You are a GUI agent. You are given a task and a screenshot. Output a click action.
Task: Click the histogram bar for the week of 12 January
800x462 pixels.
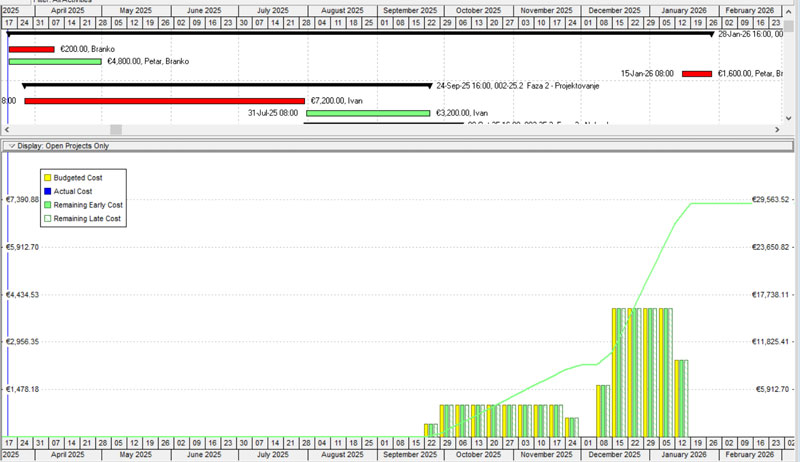[682, 398]
